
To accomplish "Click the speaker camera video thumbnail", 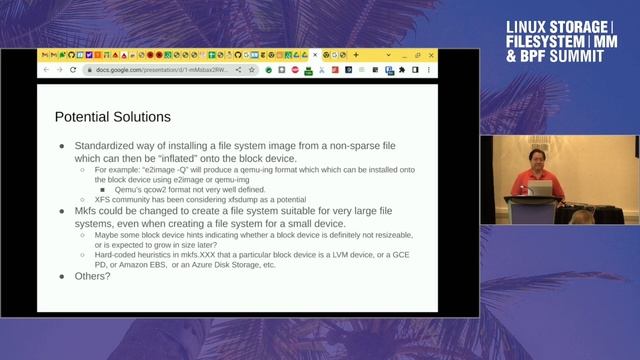I will tap(560, 180).
